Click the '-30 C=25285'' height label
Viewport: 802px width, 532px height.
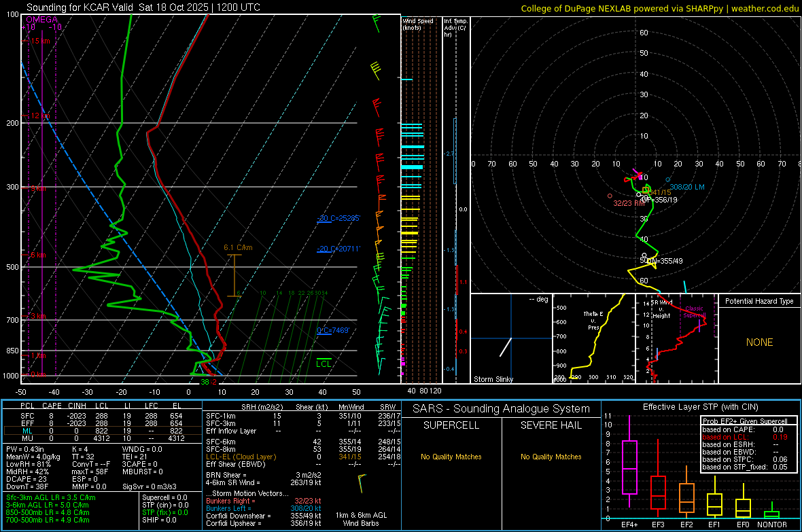pyautogui.click(x=338, y=218)
